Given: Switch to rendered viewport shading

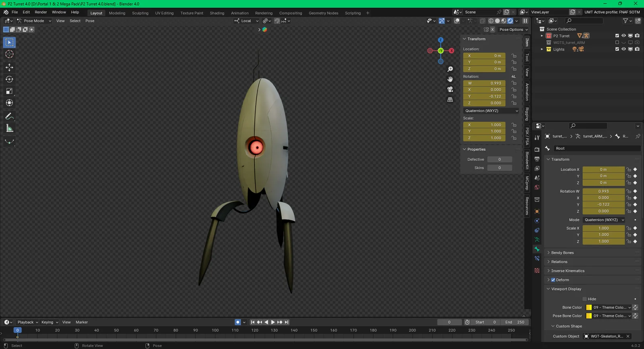Looking at the screenshot, I should point(510,21).
